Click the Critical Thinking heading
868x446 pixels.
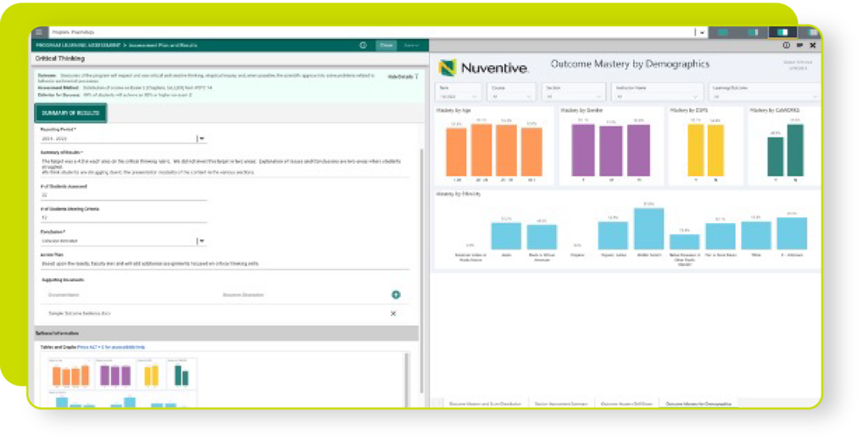tap(60, 59)
